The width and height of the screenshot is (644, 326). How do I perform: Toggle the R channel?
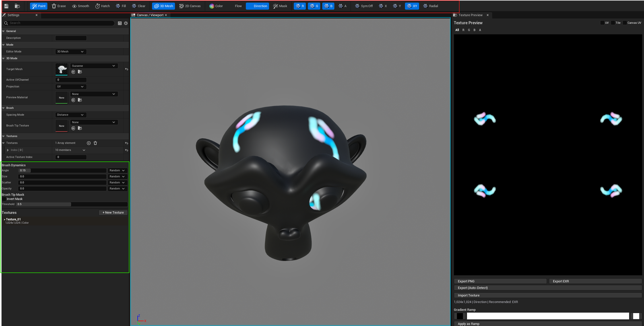click(300, 6)
